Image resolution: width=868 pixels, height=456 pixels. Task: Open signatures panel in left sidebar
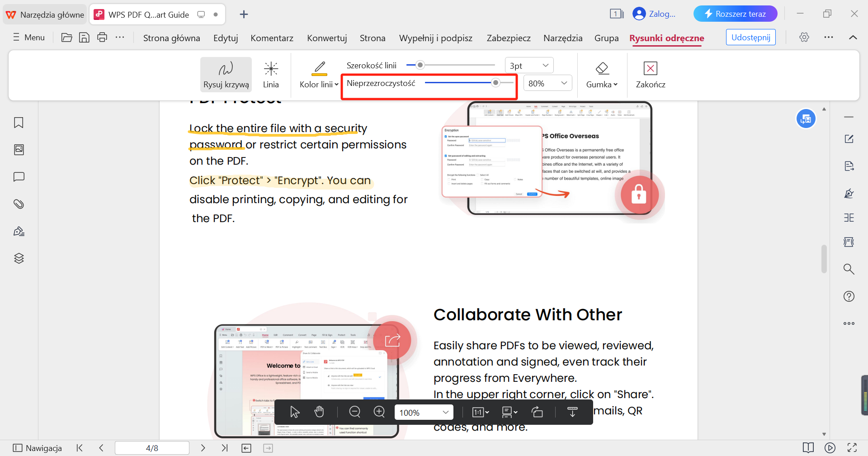pyautogui.click(x=19, y=231)
